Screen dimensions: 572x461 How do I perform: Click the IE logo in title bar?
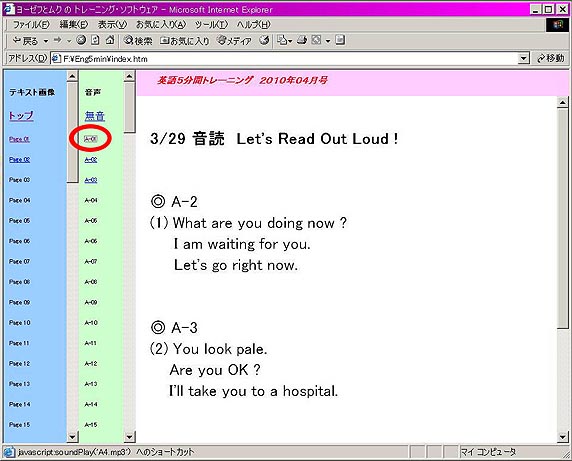coord(8,9)
